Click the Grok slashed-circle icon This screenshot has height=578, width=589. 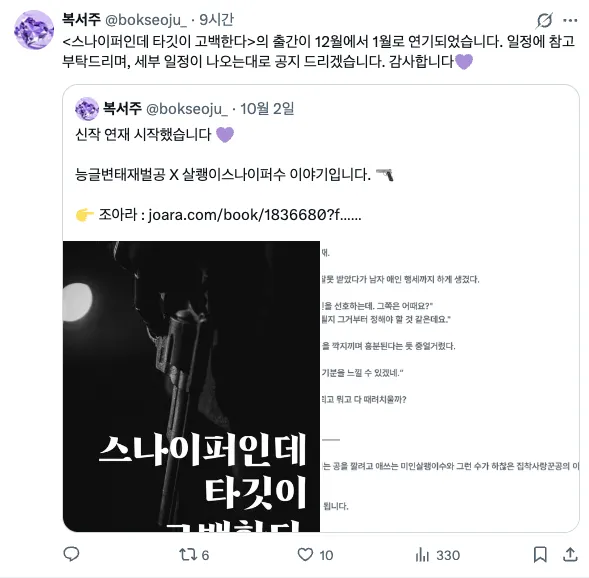pyautogui.click(x=544, y=20)
